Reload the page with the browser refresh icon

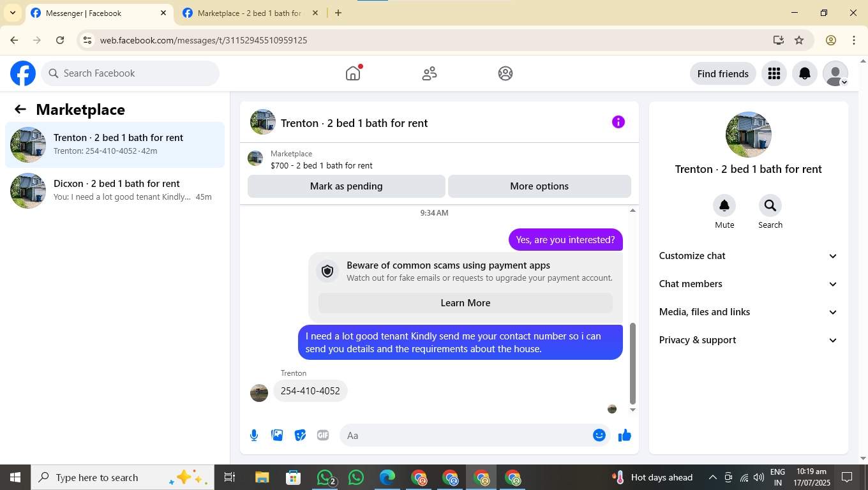tap(60, 40)
